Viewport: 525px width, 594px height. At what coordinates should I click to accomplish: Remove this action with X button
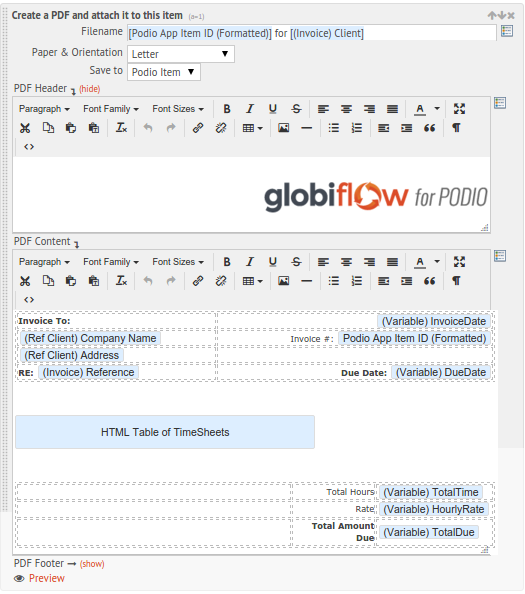tap(511, 16)
